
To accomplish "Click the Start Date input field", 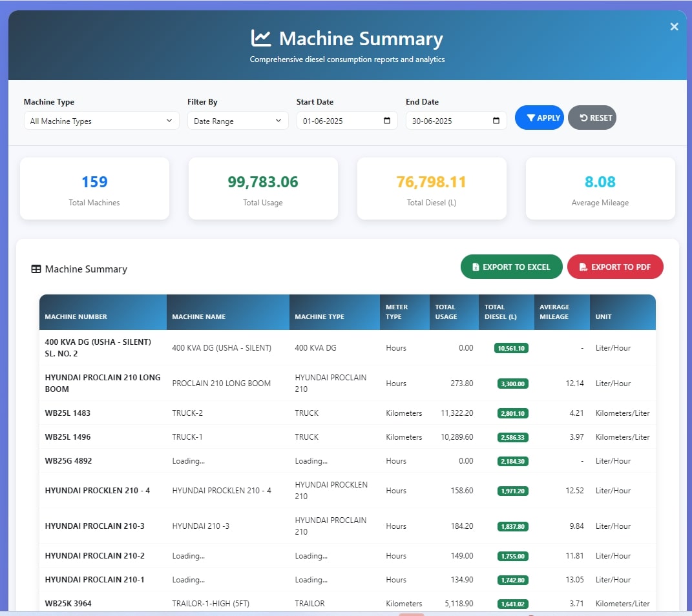I will (x=338, y=121).
